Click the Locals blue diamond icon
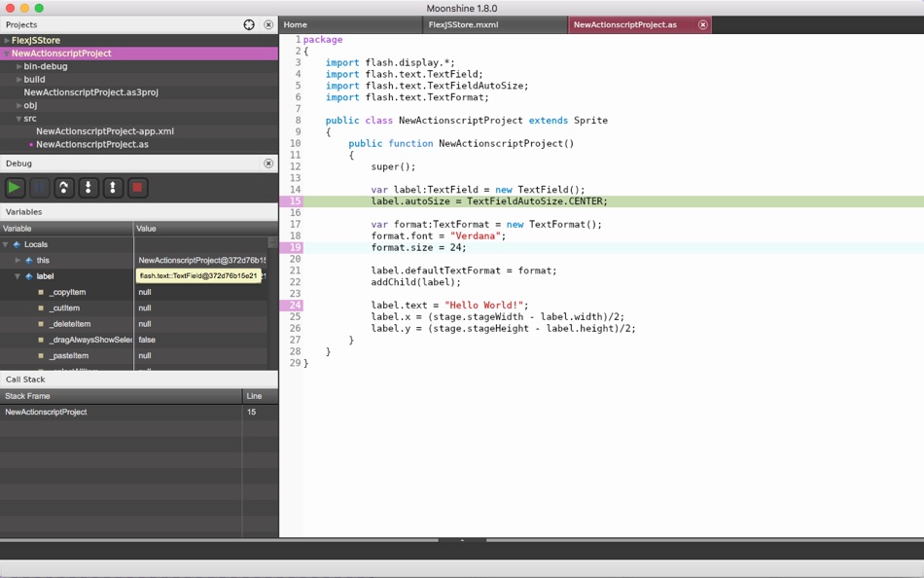924x578 pixels. (x=17, y=244)
